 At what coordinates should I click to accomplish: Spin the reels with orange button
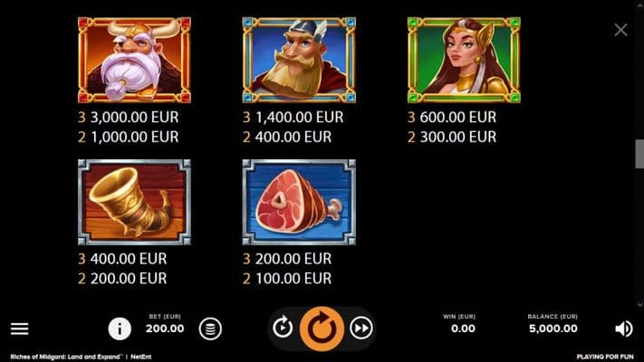tap(322, 329)
